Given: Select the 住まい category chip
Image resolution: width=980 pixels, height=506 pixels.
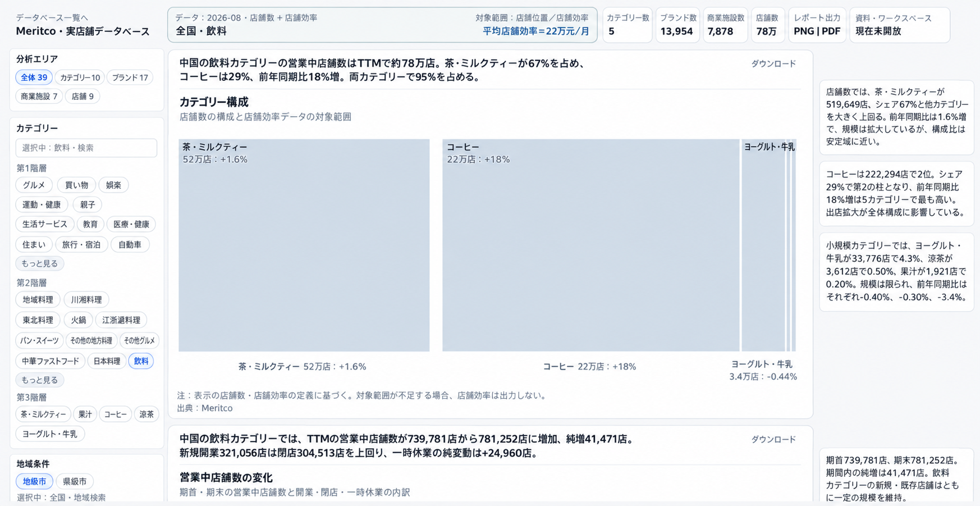Looking at the screenshot, I should tap(34, 244).
